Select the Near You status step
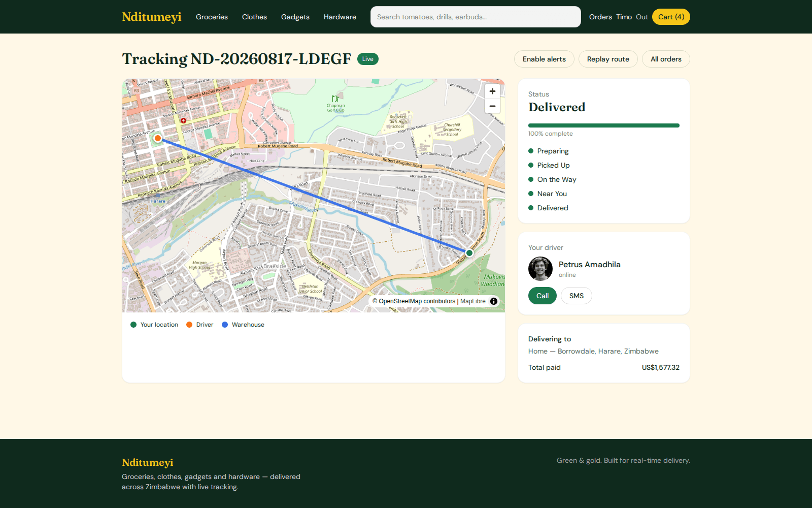The height and width of the screenshot is (508, 812). click(x=548, y=194)
